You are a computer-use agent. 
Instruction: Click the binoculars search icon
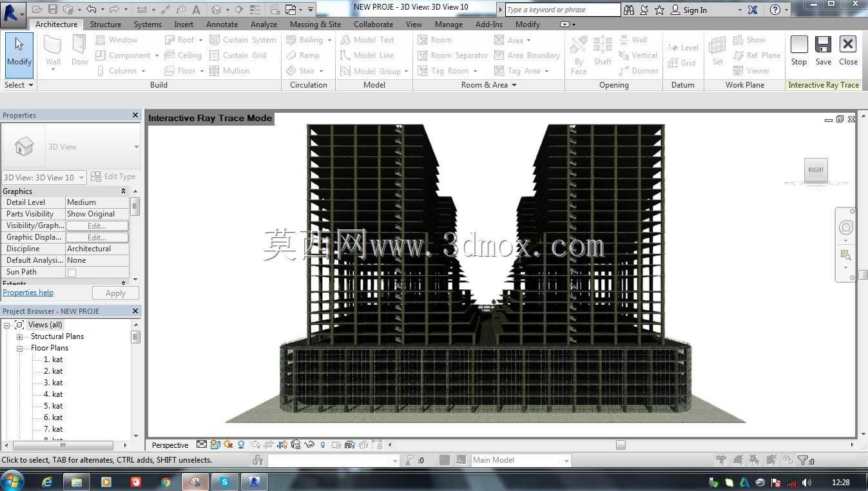click(629, 10)
